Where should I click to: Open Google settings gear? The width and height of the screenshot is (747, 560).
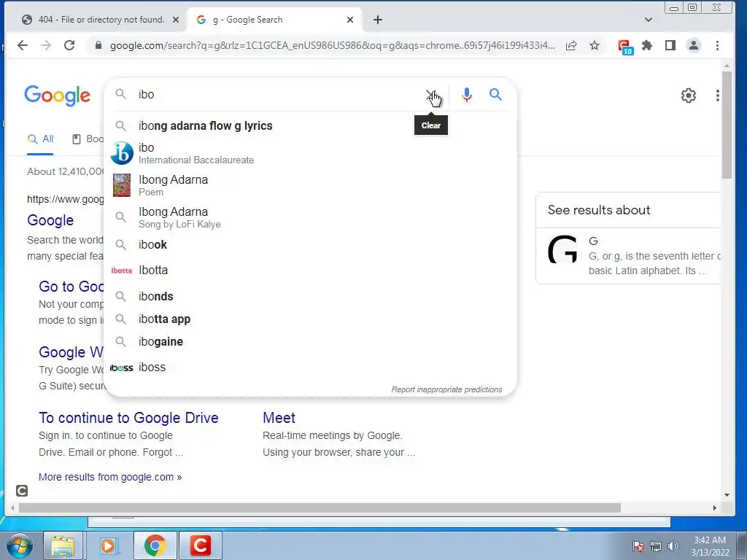[x=689, y=96]
